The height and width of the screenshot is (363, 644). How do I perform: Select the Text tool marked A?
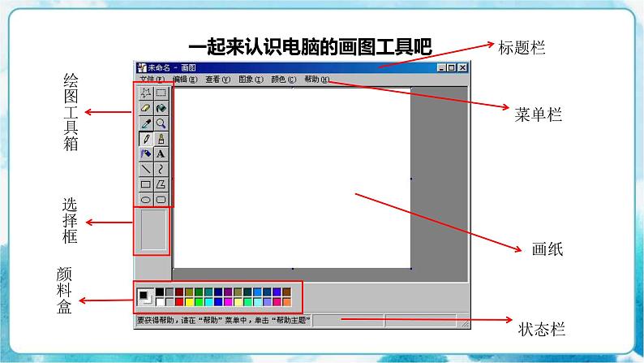pos(161,153)
